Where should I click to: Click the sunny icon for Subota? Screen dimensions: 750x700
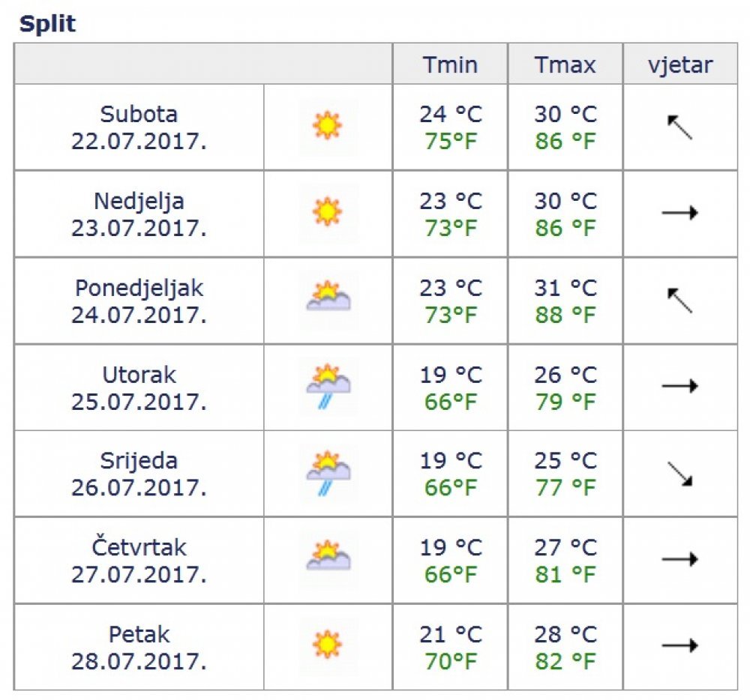[327, 126]
